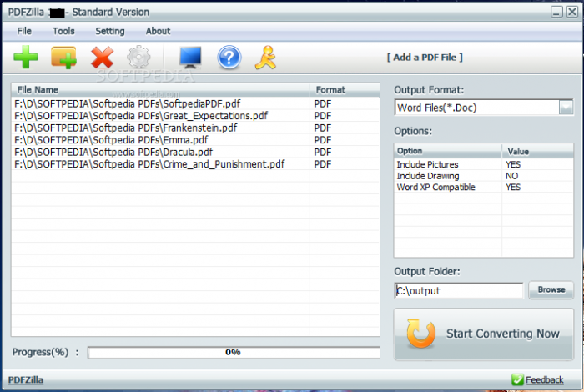The image size is (584, 392).
Task: Click the PDF format cell for Dracula.pdf
Action: [323, 153]
